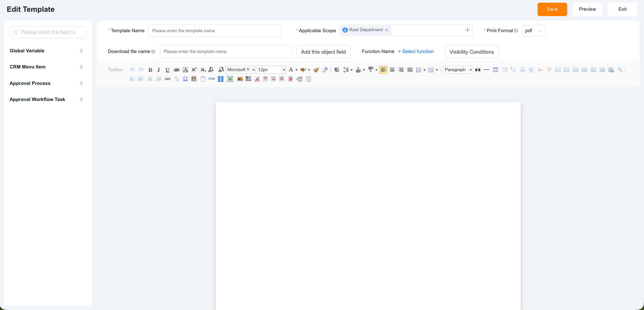Center-align the text
The width and height of the screenshot is (644, 310).
pyautogui.click(x=392, y=70)
